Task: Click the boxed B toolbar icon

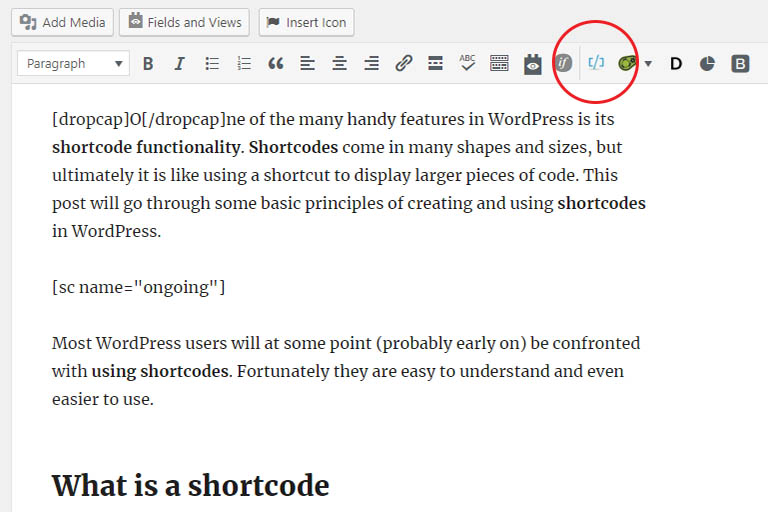Action: click(740, 64)
